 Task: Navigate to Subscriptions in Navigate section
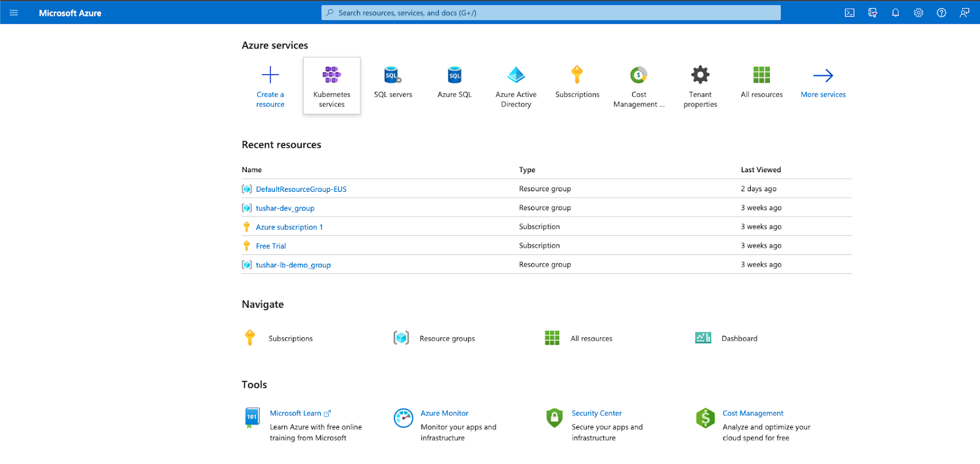[279, 338]
